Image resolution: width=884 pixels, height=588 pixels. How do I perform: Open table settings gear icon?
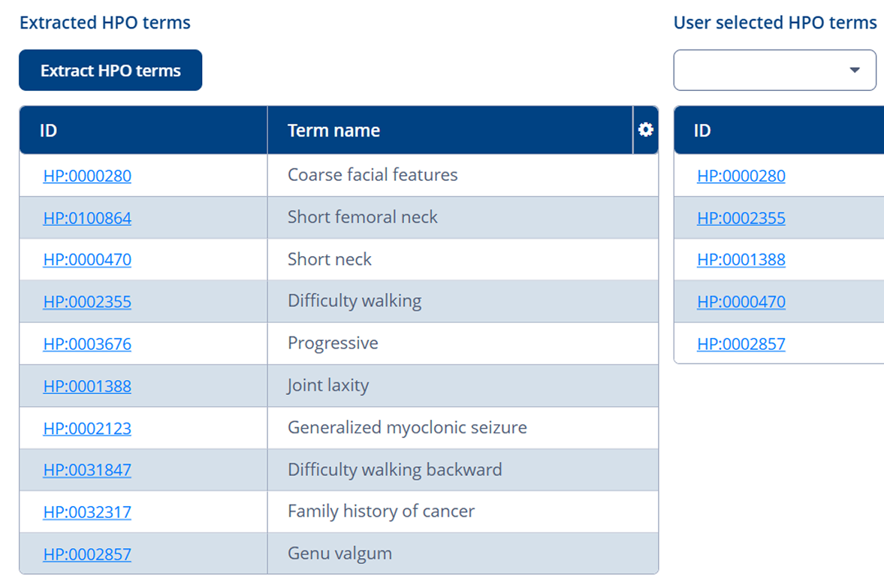pyautogui.click(x=645, y=130)
